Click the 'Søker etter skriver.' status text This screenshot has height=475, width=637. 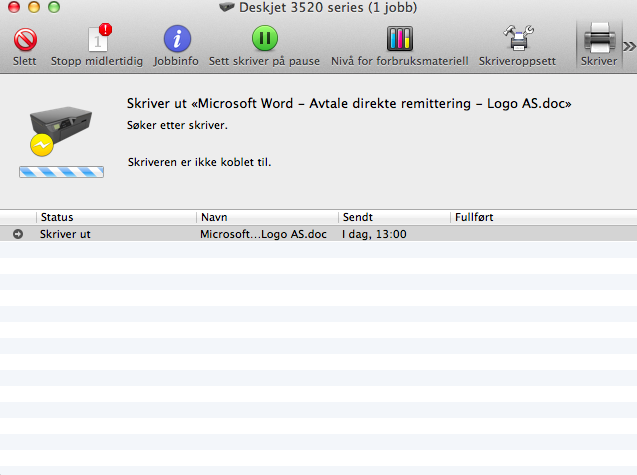[x=177, y=125]
